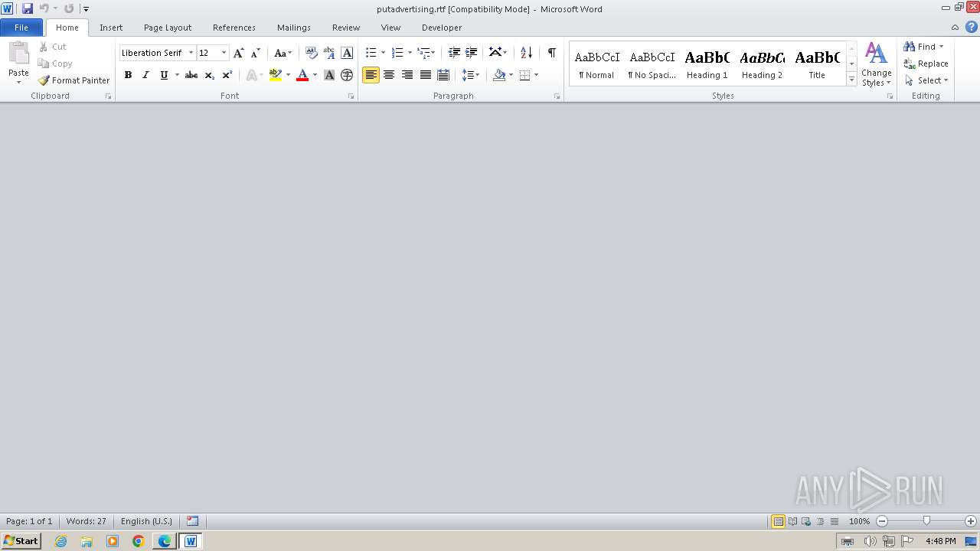Open the File tab

point(21,28)
